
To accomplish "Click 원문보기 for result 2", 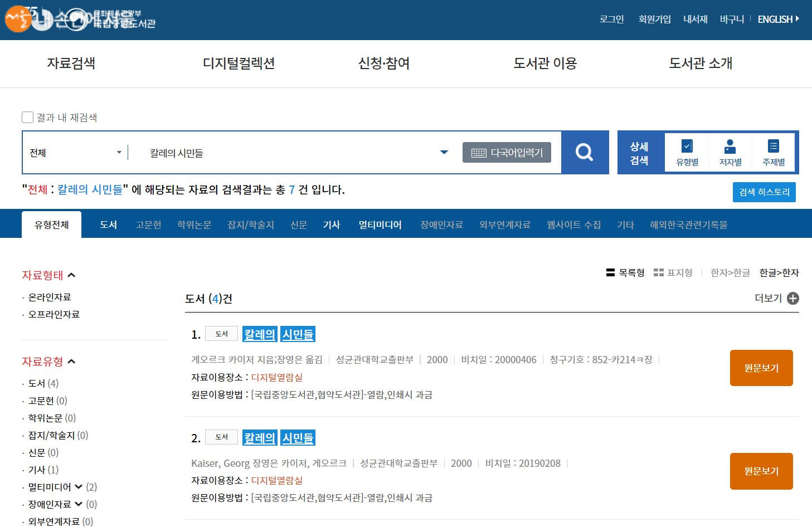I will coord(761,471).
